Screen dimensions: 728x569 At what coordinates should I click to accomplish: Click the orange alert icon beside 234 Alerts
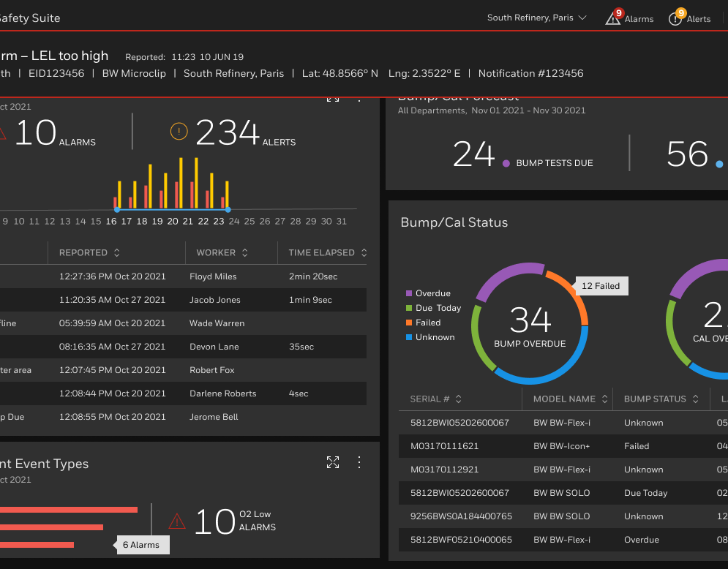[x=179, y=132]
